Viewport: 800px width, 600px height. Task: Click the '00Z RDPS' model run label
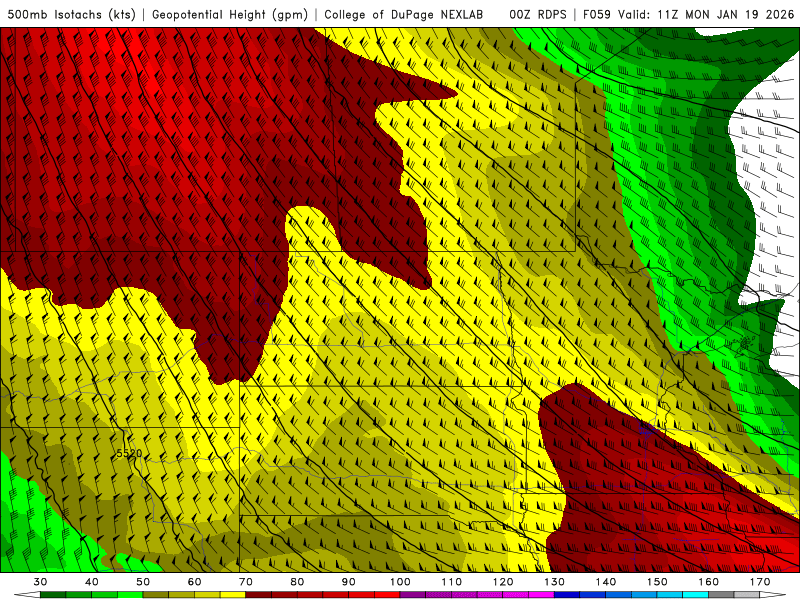pos(538,14)
